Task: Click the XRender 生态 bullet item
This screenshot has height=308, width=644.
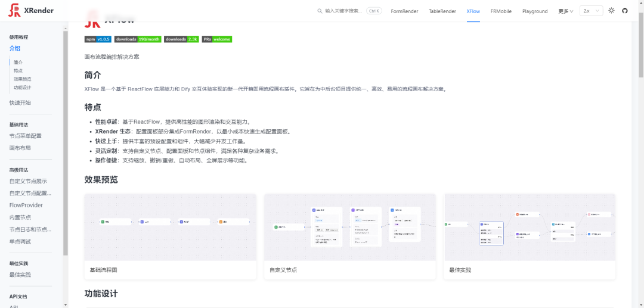Action: 194,132
